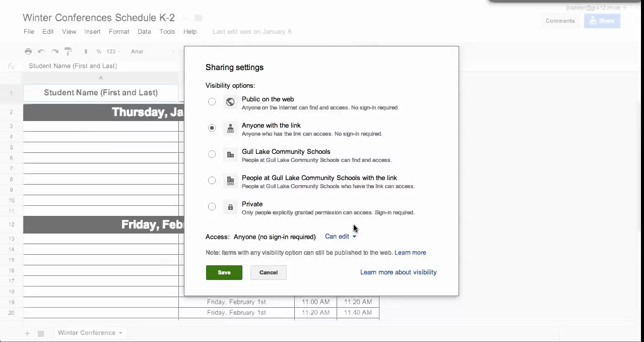Open the 123 number format dropdown
Image resolution: width=644 pixels, height=342 pixels.
click(113, 51)
